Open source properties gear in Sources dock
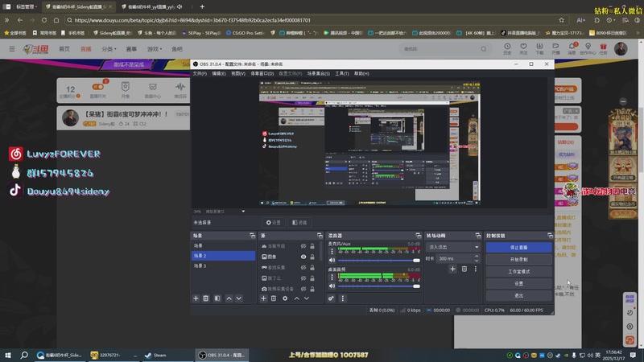Viewport: 644px width, 362px height. 285,298
